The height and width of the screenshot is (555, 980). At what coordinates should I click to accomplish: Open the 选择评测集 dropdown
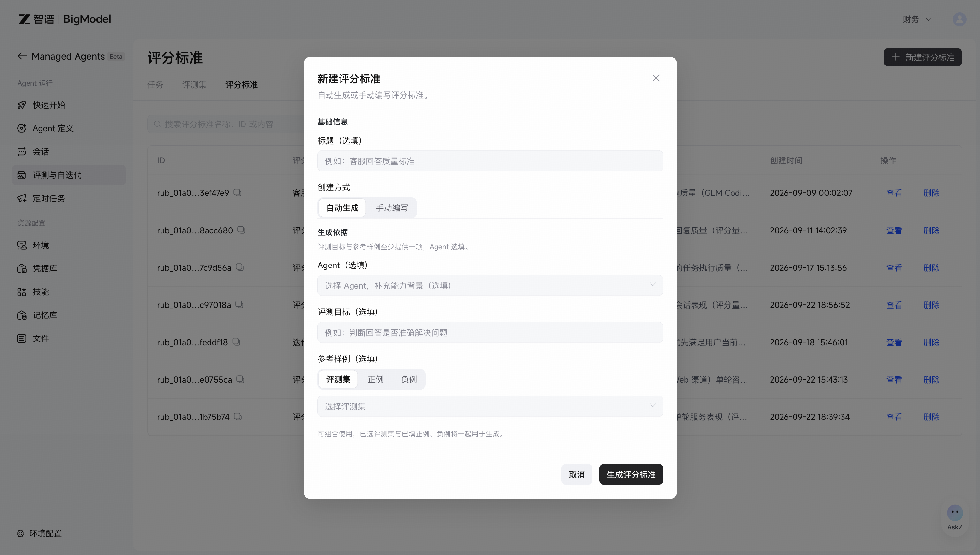point(490,406)
